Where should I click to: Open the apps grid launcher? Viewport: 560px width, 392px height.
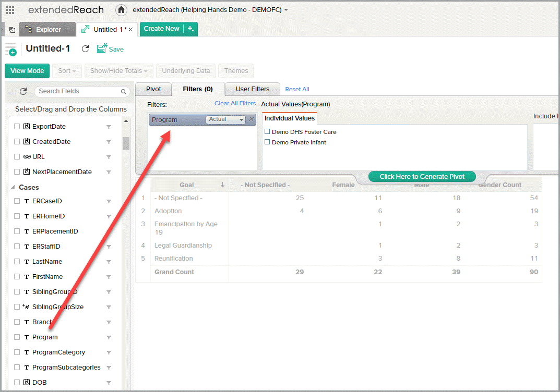click(x=10, y=10)
